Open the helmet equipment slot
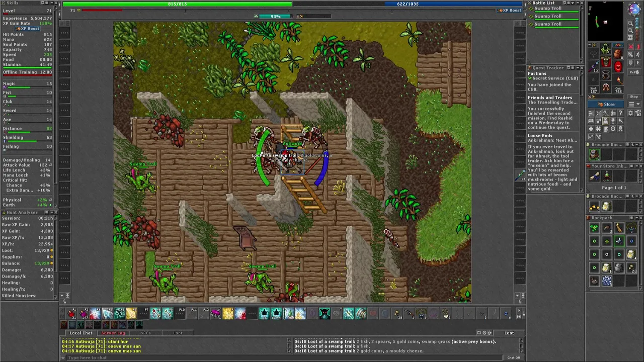 [x=605, y=48]
